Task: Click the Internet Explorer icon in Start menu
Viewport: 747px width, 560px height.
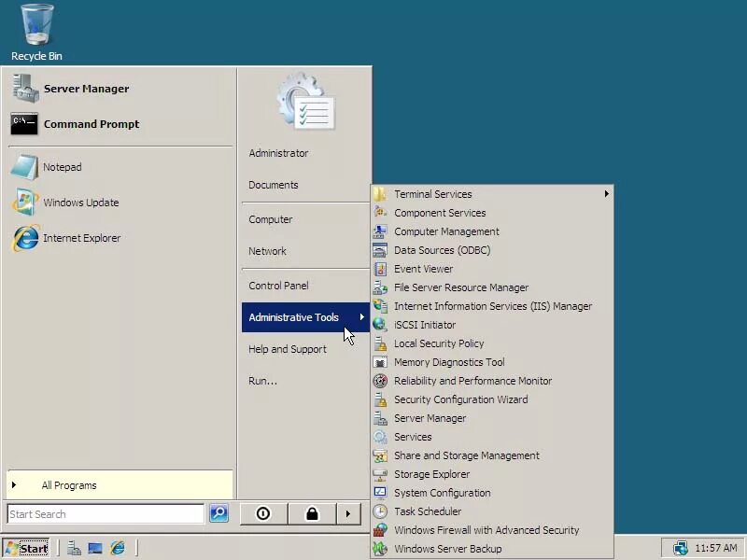Action: [25, 238]
